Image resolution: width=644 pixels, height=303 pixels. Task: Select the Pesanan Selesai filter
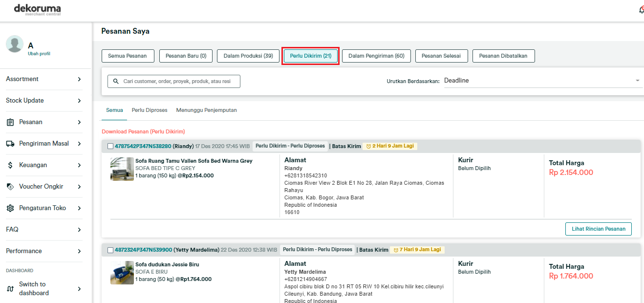(442, 56)
